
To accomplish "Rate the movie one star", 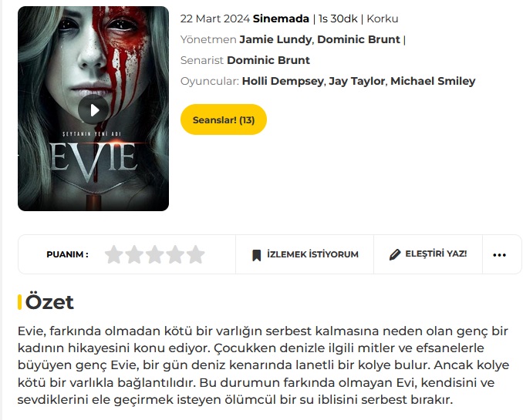I will (113, 254).
